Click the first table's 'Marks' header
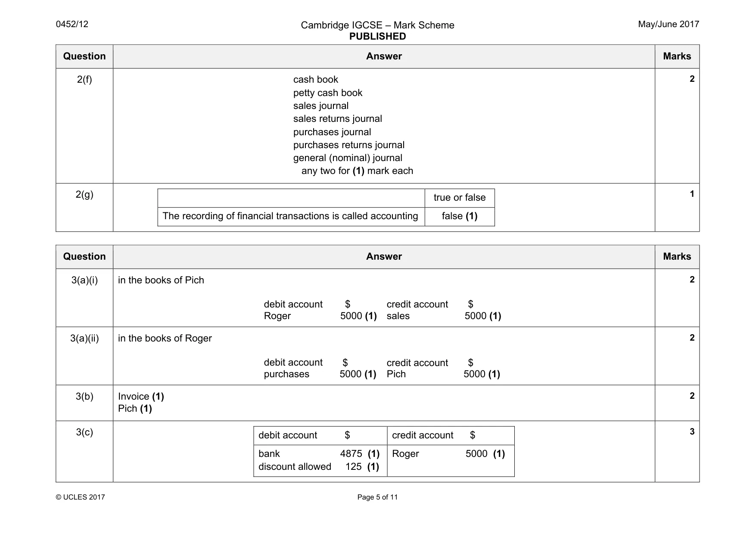Screen dimensions: 756x534 pos(677,56)
